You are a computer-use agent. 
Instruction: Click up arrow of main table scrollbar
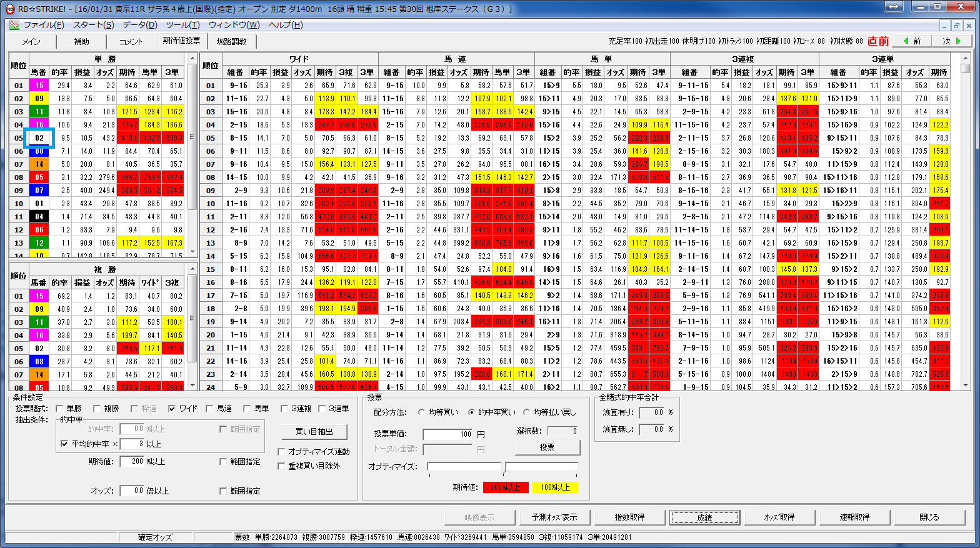tap(966, 59)
